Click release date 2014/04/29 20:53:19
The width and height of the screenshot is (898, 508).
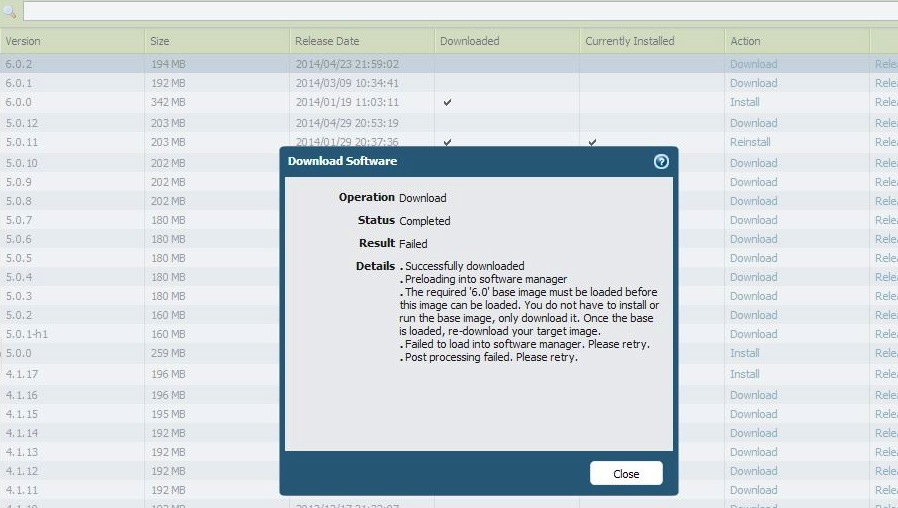(347, 123)
